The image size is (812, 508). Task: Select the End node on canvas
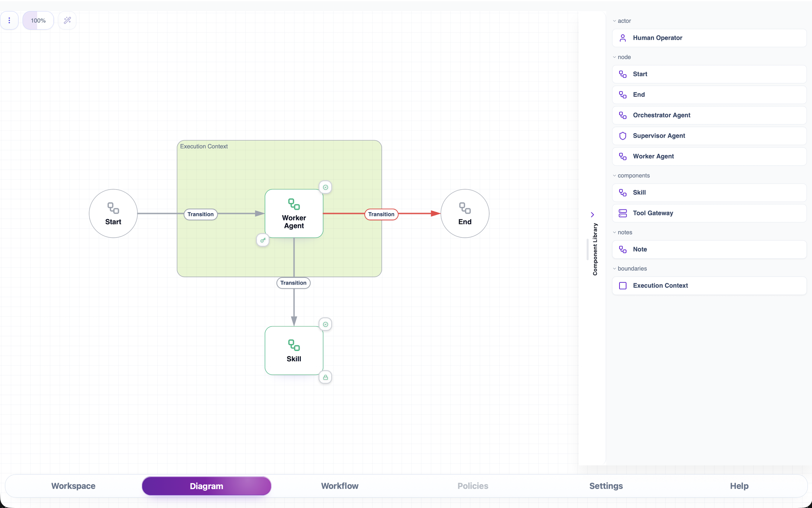point(465,213)
